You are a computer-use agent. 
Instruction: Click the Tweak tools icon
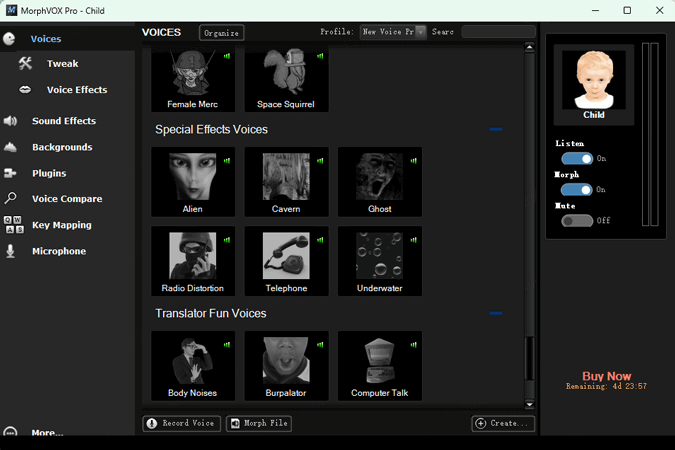point(25,64)
